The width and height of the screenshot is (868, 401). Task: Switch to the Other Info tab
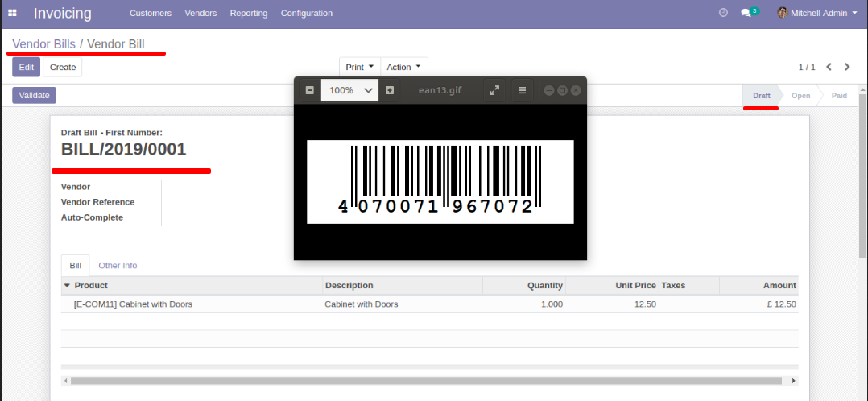pos(118,265)
